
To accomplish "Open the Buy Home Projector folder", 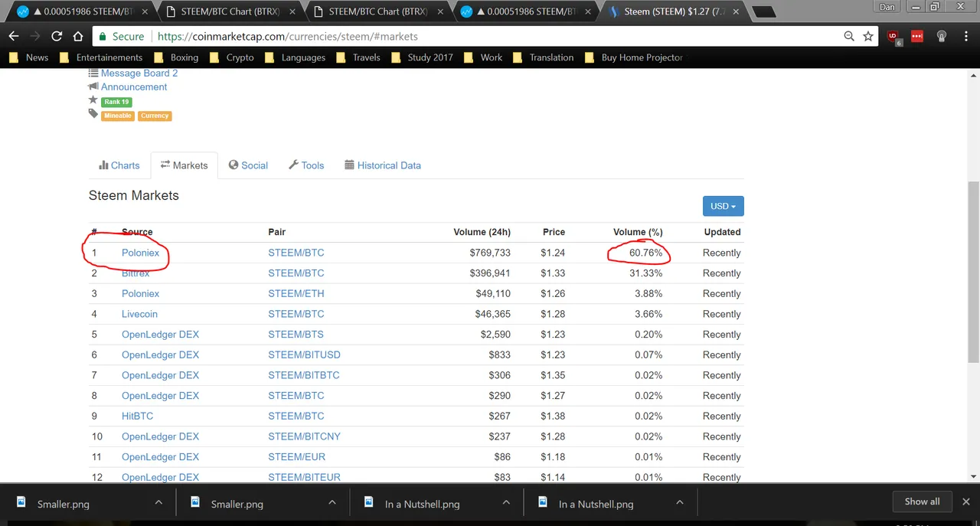I will (x=633, y=57).
